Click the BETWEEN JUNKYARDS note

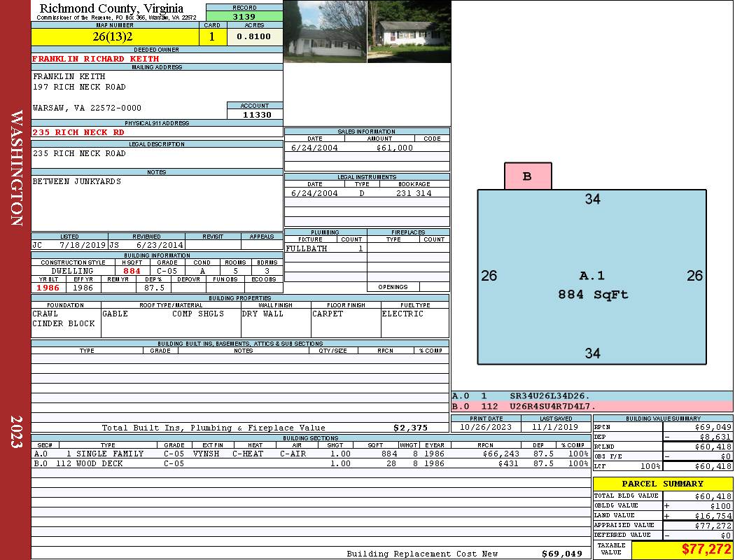[77, 181]
